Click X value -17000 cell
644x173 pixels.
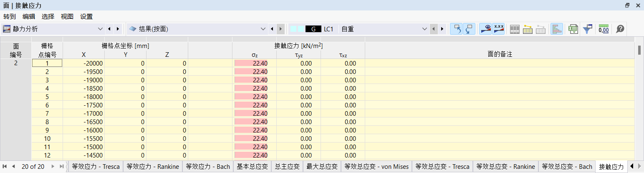point(83,113)
